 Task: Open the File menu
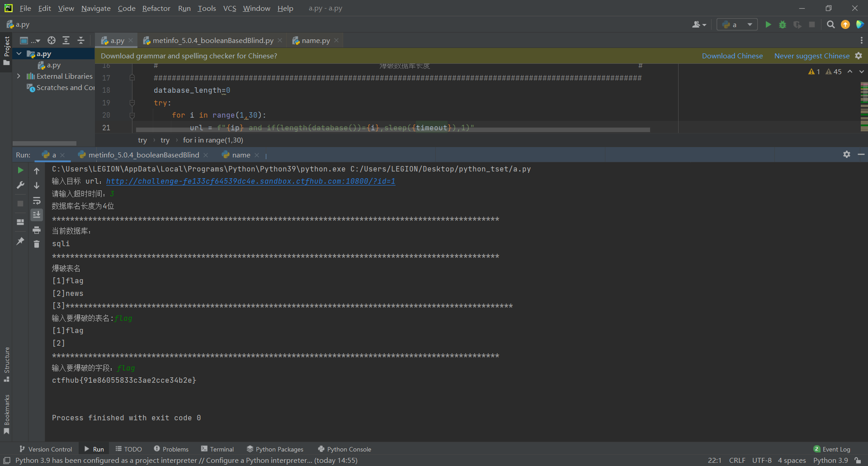tap(25, 8)
